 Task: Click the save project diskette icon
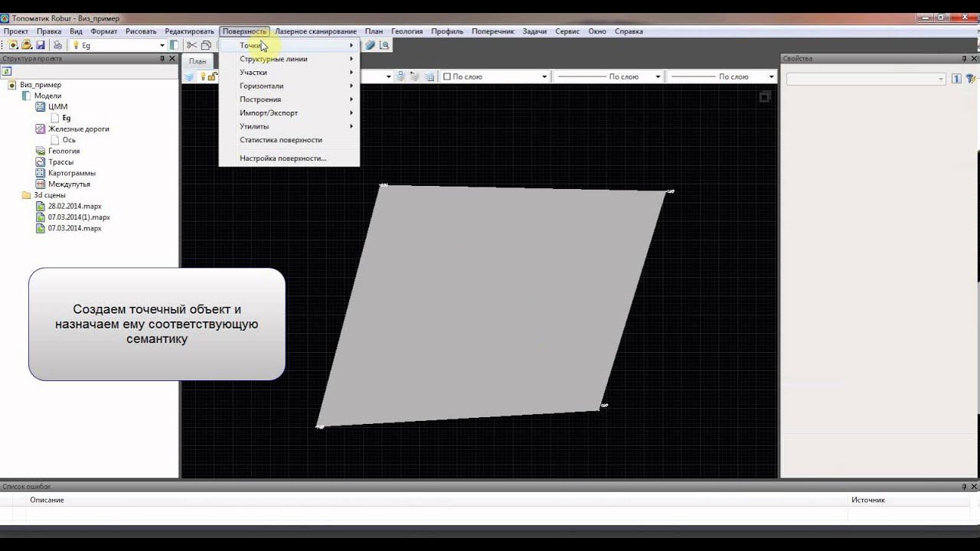pos(41,45)
